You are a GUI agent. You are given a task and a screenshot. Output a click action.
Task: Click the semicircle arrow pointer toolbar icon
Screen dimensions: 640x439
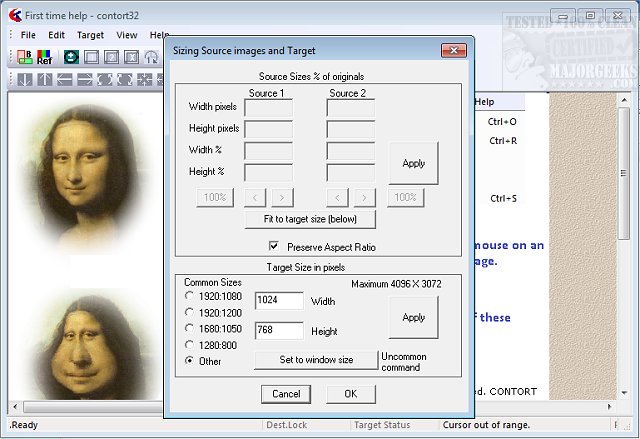151,57
